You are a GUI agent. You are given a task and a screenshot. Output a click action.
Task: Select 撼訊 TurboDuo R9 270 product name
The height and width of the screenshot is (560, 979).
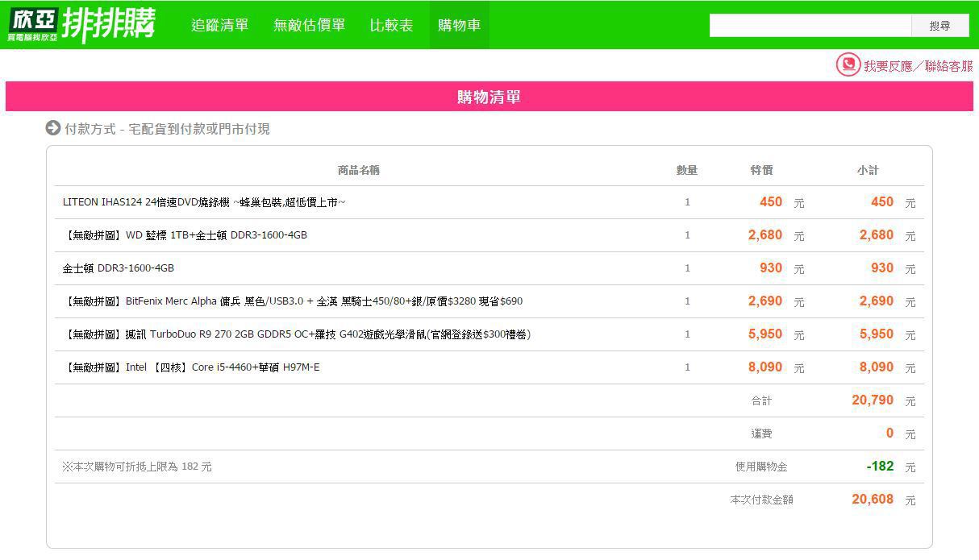pyautogui.click(x=297, y=334)
